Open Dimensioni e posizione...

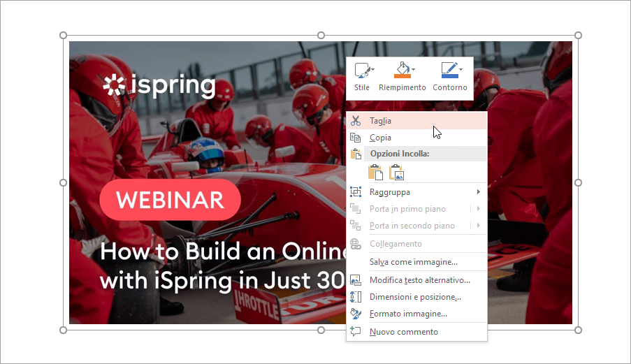(x=415, y=297)
